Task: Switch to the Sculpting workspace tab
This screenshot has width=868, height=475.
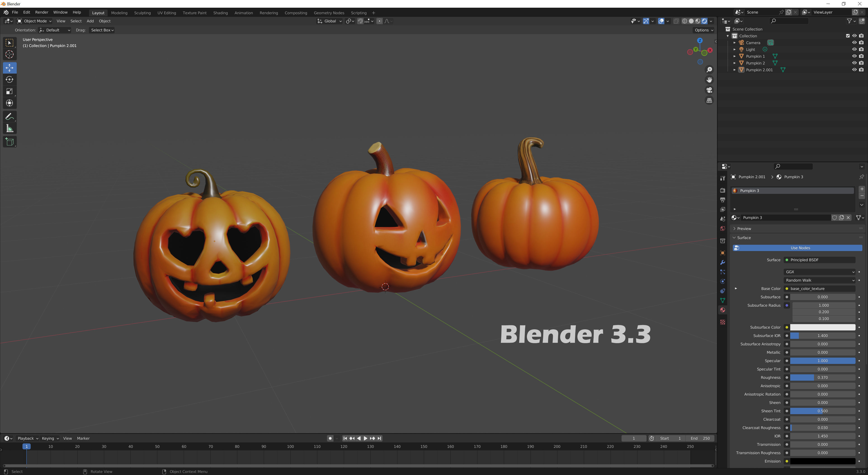Action: pyautogui.click(x=142, y=13)
